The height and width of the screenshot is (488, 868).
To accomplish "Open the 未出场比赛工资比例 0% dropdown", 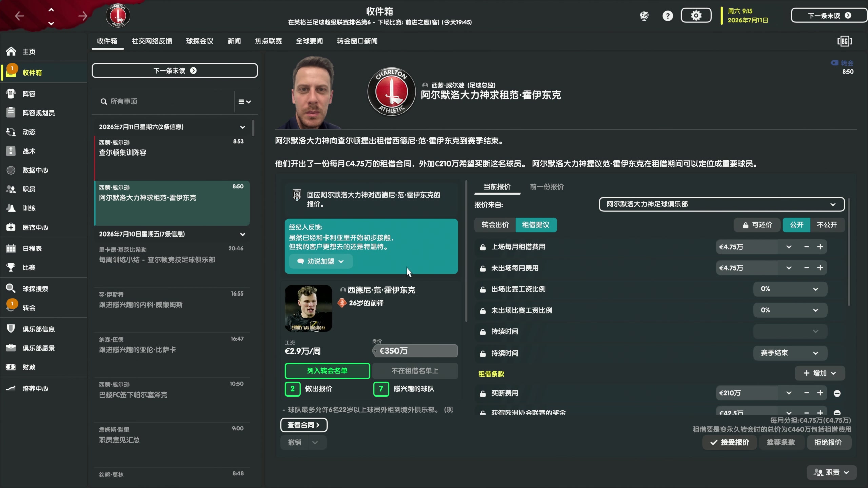I will (x=790, y=310).
